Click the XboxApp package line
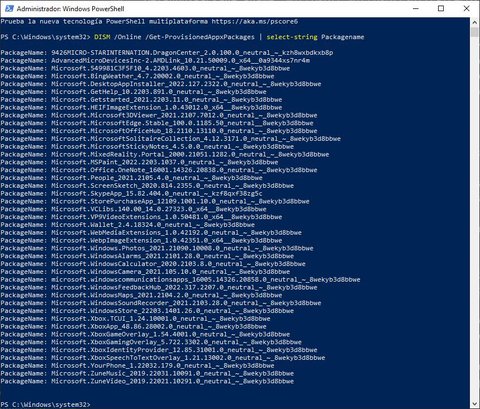This screenshot has width=480, height=409. pyautogui.click(x=133, y=327)
